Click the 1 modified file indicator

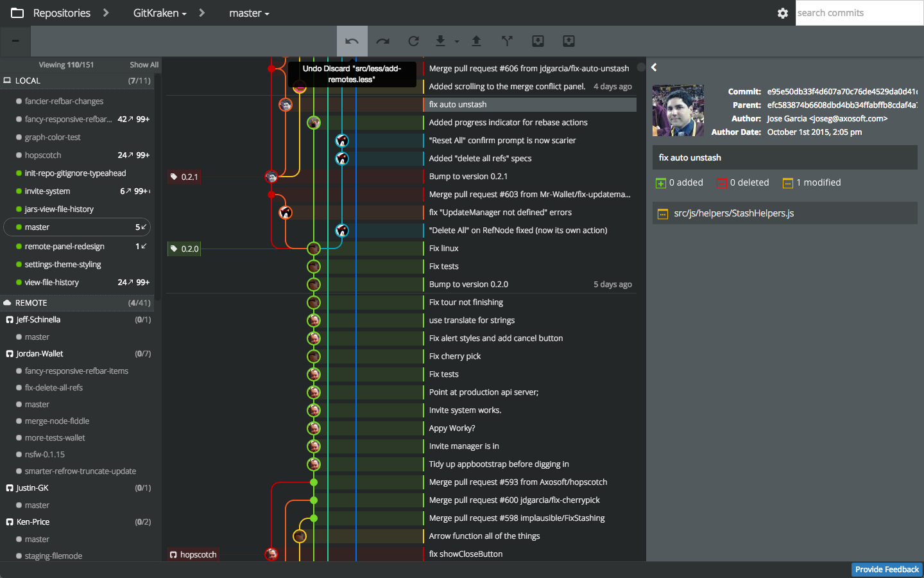coord(812,183)
